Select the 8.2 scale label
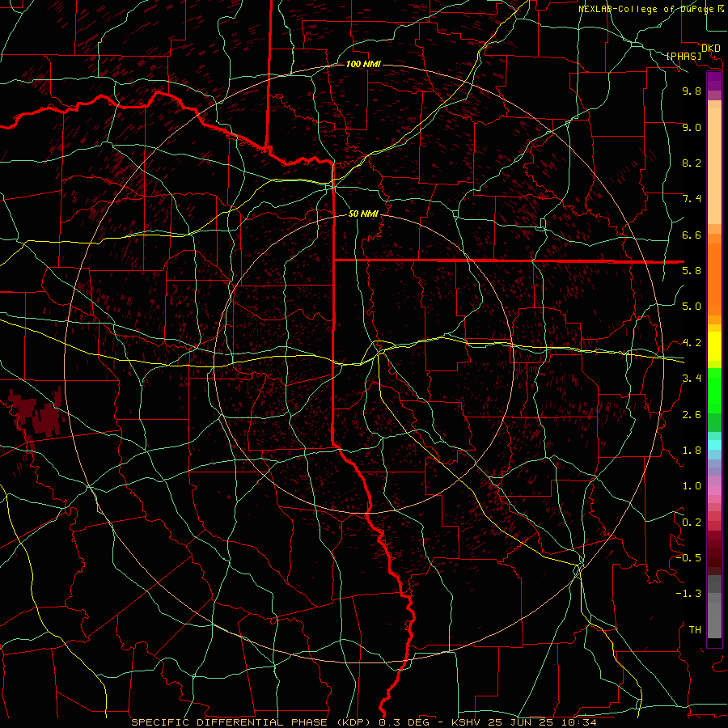Viewport: 728px width, 728px height. (692, 163)
